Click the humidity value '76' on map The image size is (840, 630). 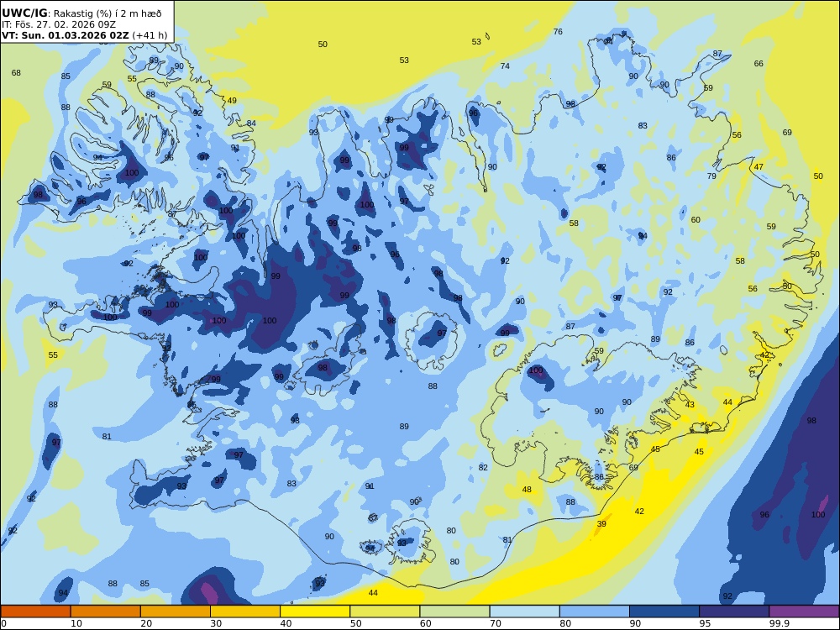pos(558,32)
